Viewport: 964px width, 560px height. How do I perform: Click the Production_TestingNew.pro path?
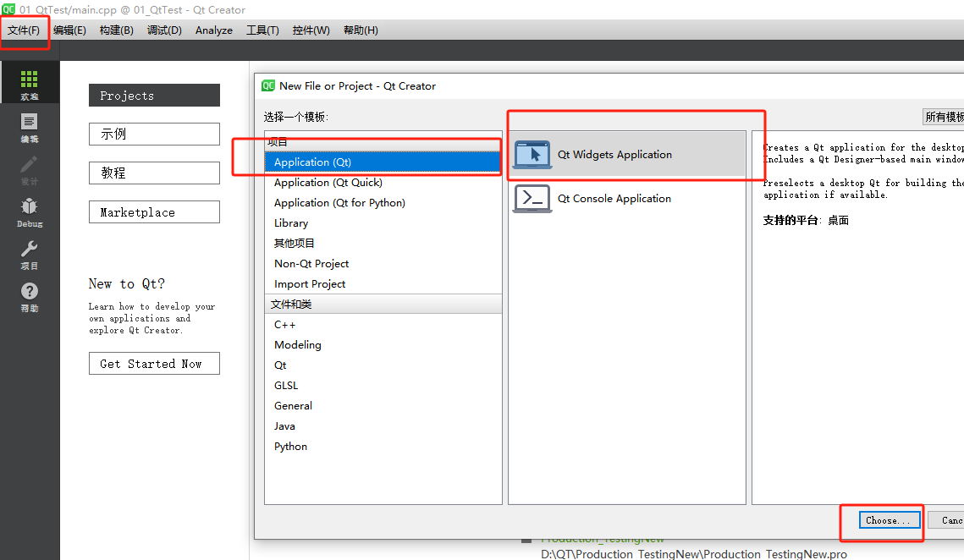point(694,554)
